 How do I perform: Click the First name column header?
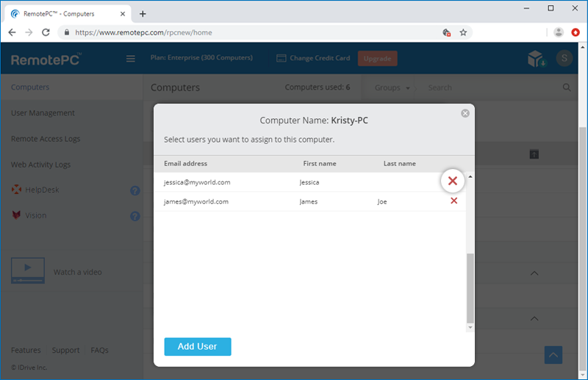click(x=320, y=164)
